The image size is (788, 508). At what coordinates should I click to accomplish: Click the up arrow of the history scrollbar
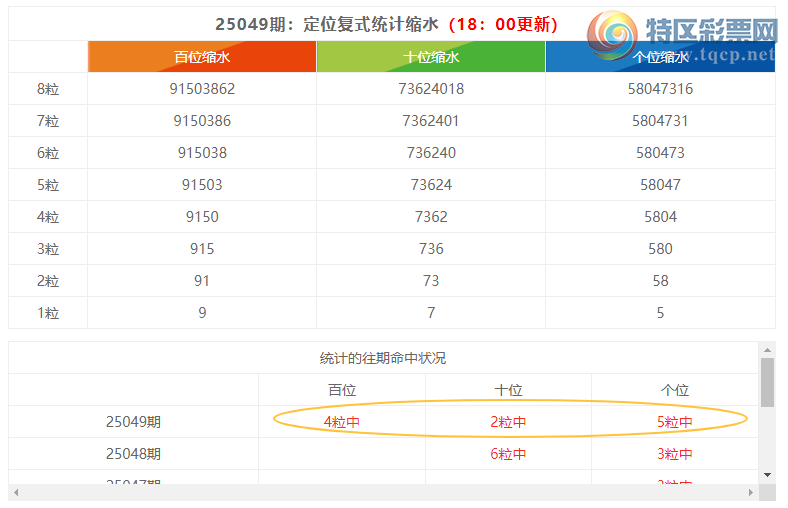click(x=767, y=350)
